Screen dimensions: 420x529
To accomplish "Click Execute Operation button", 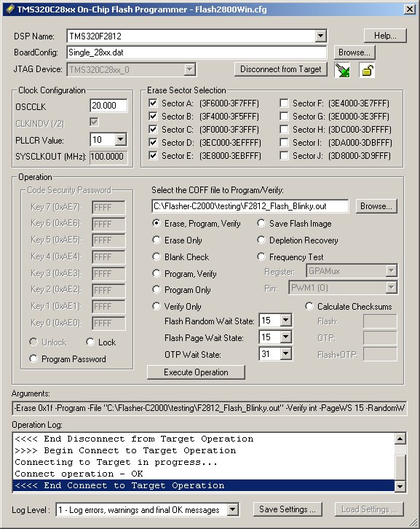I will [196, 372].
